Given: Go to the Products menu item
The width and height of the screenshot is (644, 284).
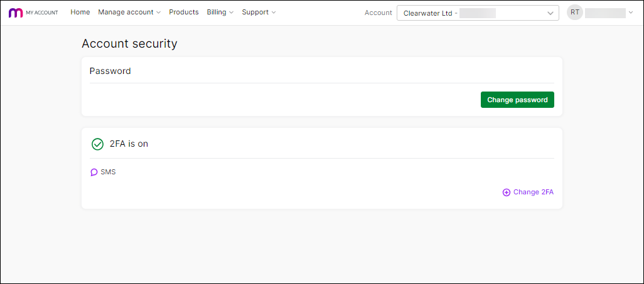Looking at the screenshot, I should pyautogui.click(x=184, y=13).
